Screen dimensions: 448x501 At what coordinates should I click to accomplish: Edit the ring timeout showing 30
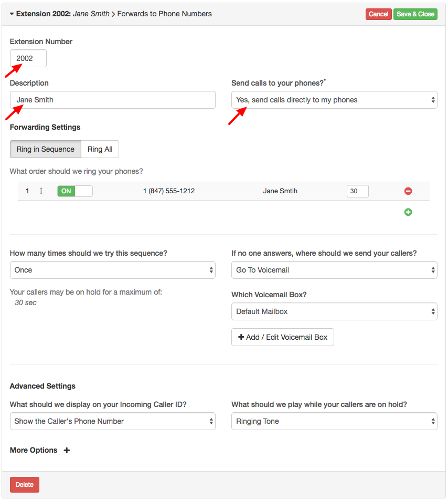coord(357,191)
